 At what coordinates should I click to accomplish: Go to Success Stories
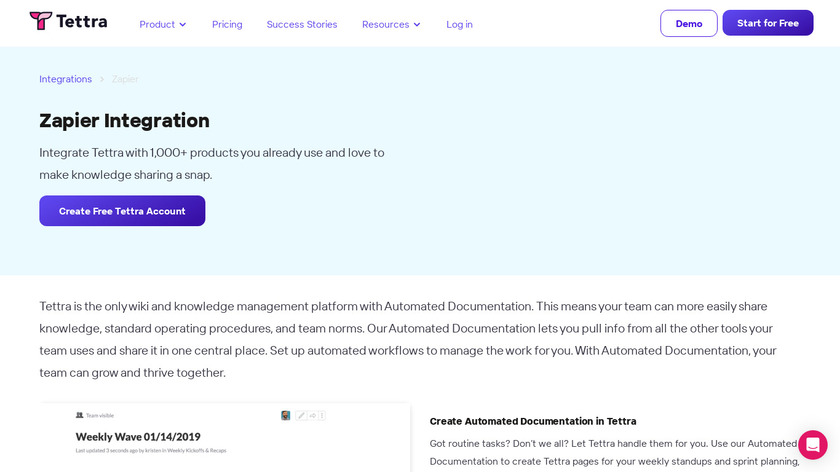point(302,24)
